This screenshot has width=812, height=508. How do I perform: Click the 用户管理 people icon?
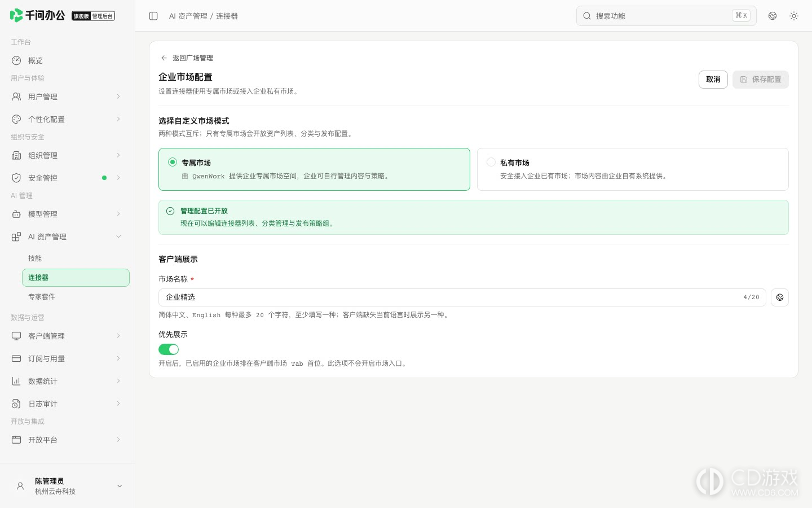point(16,97)
